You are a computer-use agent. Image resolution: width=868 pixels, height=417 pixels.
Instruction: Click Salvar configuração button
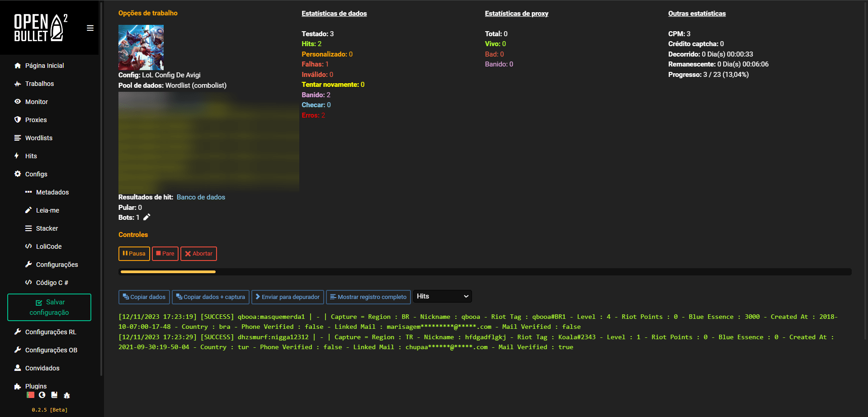[49, 307]
